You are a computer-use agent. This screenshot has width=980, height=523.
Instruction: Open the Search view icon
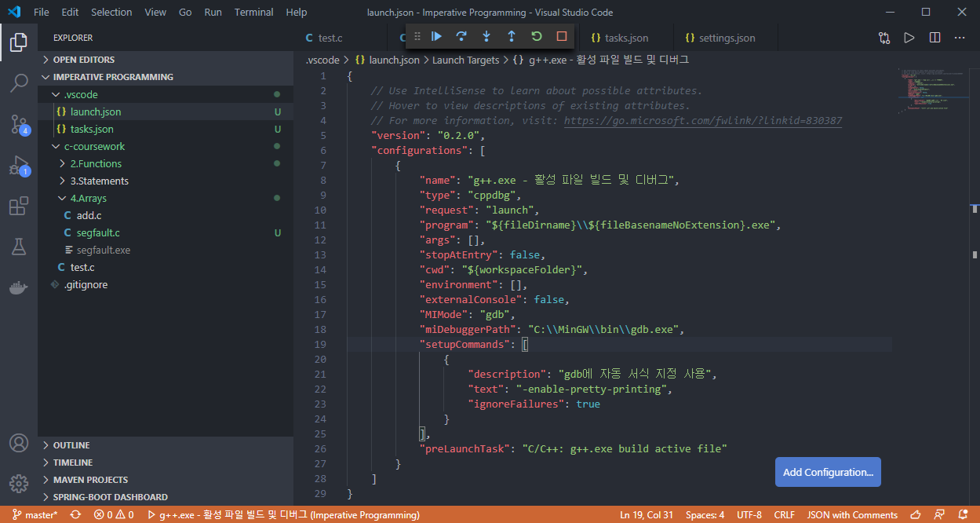coord(19,82)
